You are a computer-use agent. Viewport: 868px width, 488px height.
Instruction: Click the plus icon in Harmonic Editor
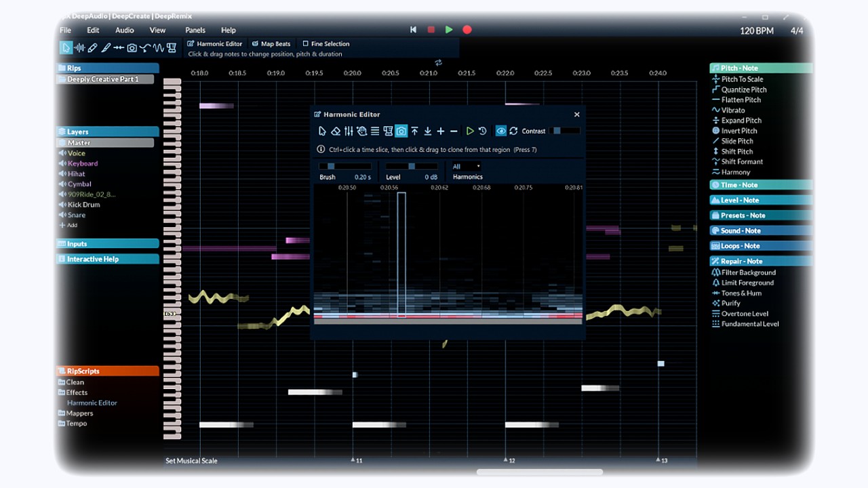point(441,131)
